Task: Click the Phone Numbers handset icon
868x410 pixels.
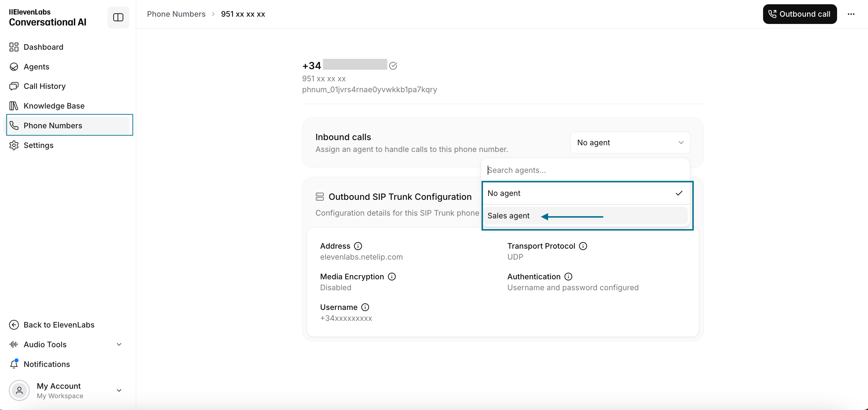Action: click(14, 125)
